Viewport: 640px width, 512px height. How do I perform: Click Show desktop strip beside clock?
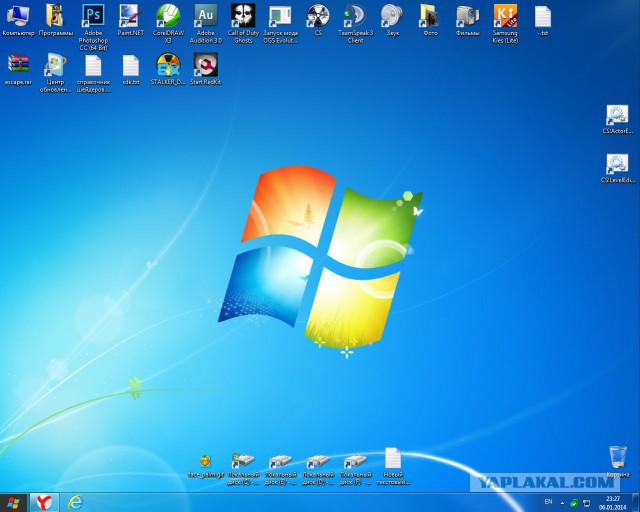pyautogui.click(x=637, y=503)
